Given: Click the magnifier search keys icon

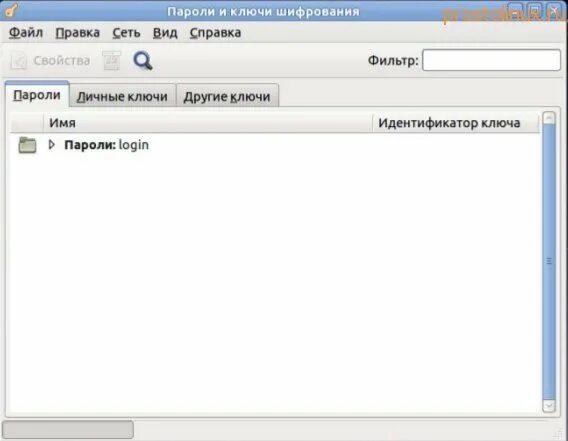Looking at the screenshot, I should tap(143, 61).
